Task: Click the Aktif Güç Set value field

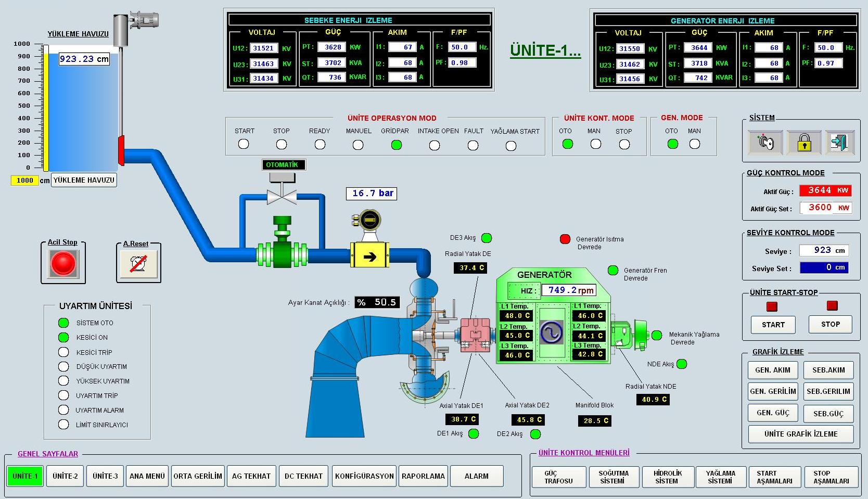Action: [x=825, y=208]
